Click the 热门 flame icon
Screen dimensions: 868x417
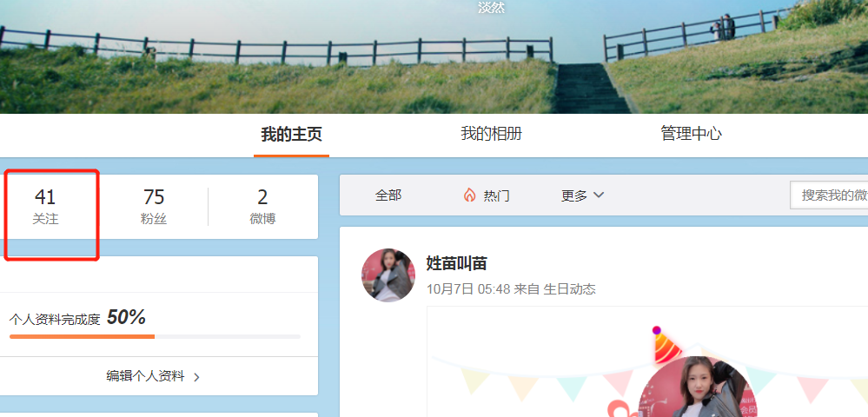469,195
